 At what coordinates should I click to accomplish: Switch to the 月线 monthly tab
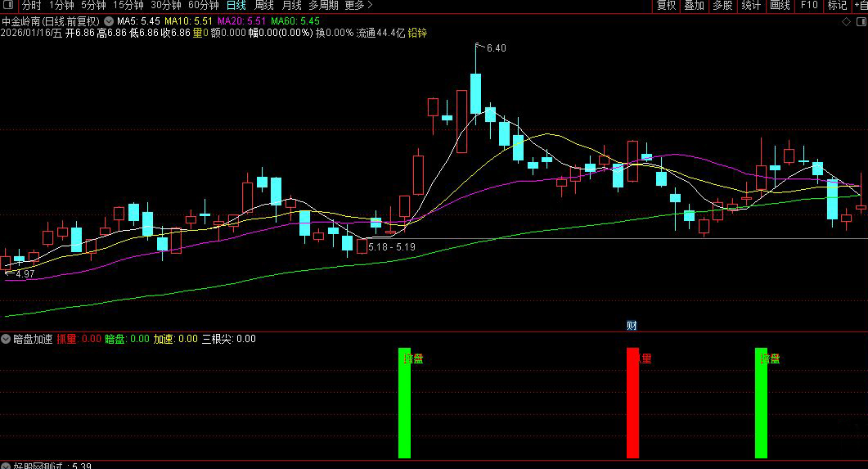click(x=292, y=6)
